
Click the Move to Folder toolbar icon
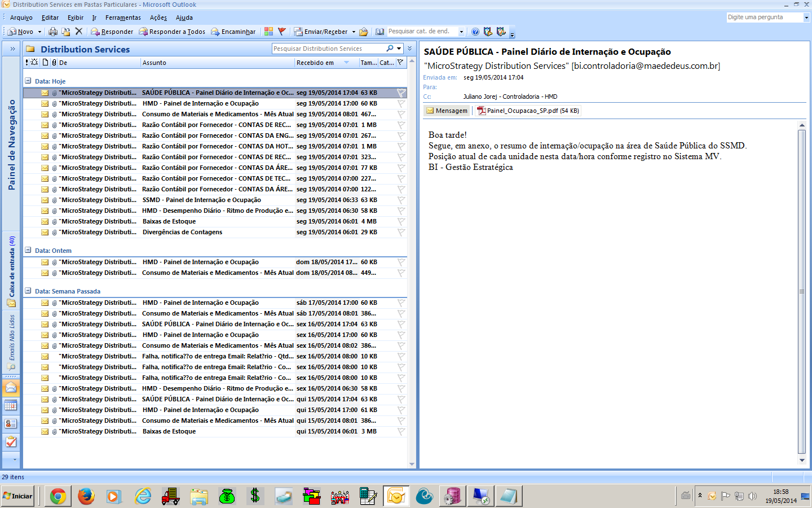click(66, 32)
